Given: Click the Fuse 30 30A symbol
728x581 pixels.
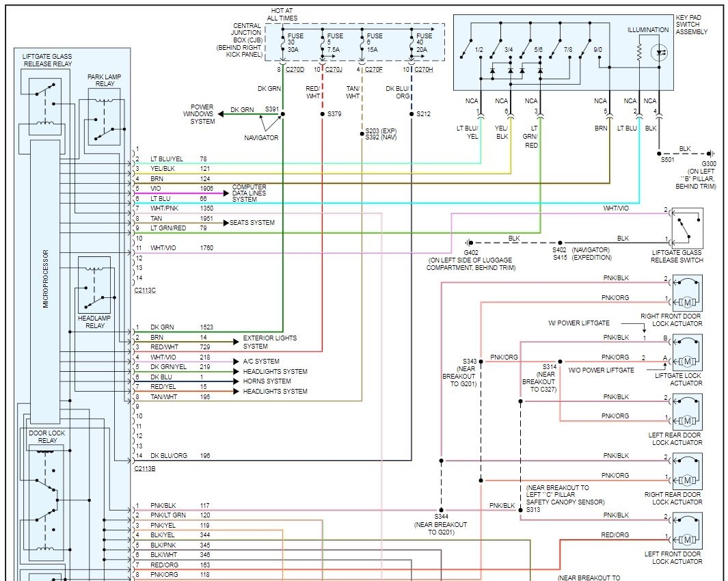Looking at the screenshot, I should pos(283,43).
